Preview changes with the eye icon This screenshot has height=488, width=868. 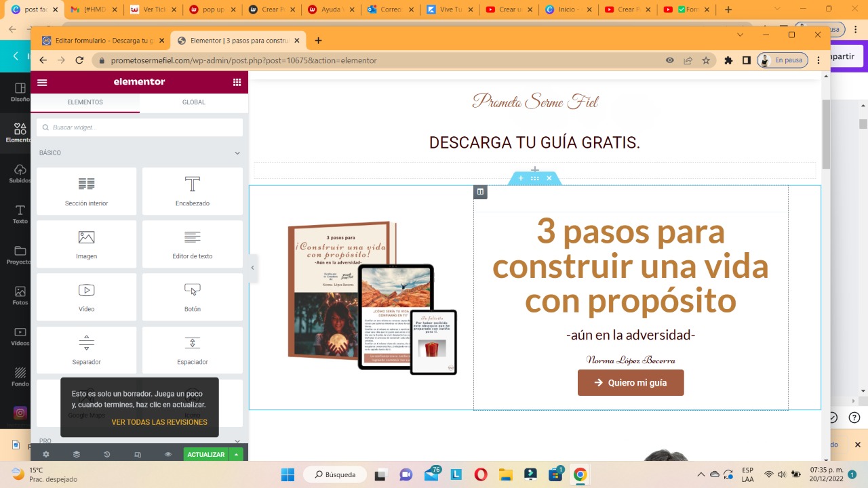pos(168,454)
